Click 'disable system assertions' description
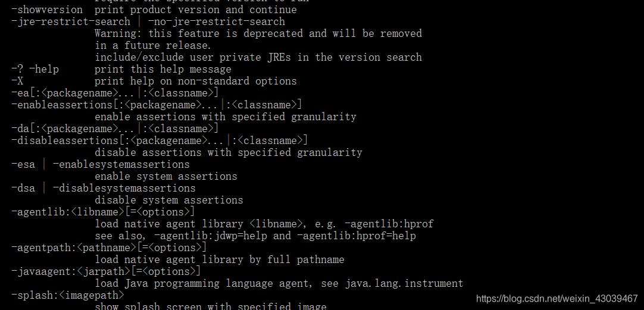Viewport: 644px width, 310px height. click(169, 200)
